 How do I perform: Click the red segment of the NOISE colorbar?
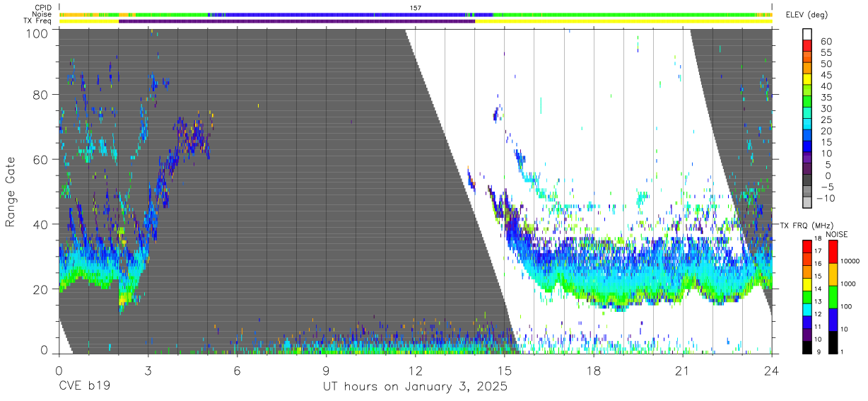click(833, 252)
